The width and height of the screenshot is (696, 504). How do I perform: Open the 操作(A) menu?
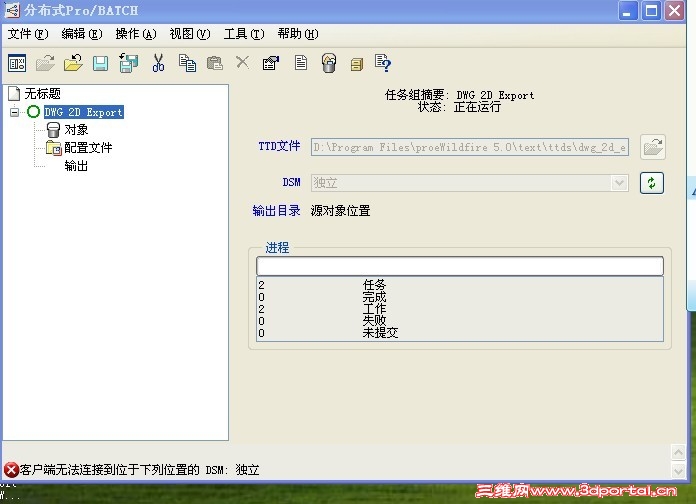pyautogui.click(x=136, y=34)
